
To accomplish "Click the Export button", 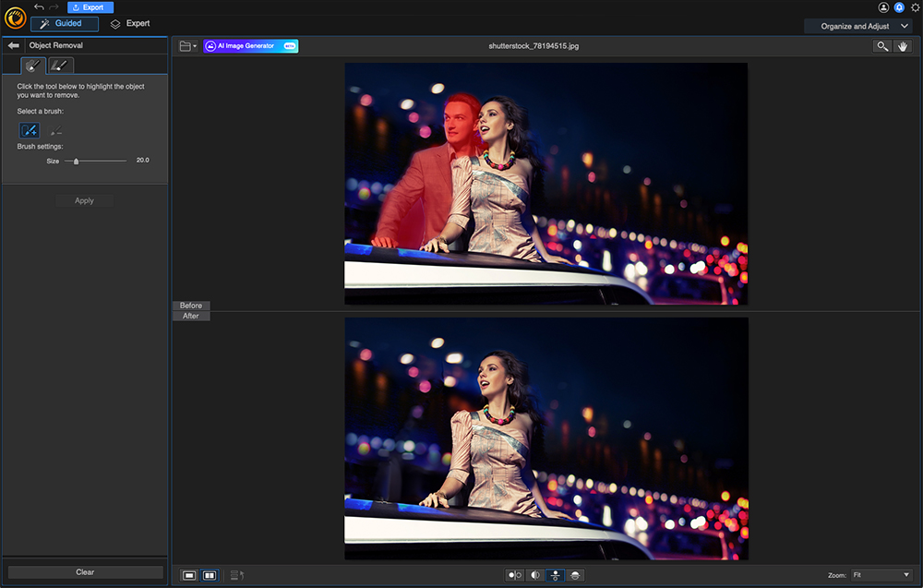I will click(x=90, y=7).
